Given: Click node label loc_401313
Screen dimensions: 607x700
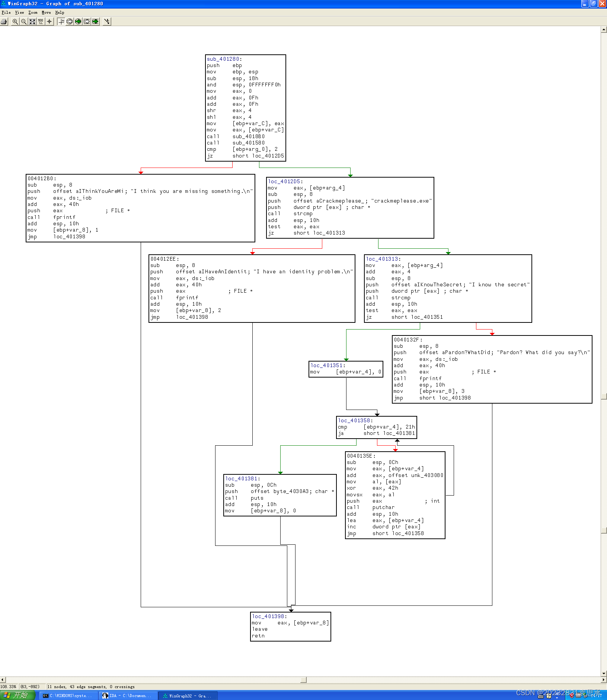Looking at the screenshot, I should 383,259.
